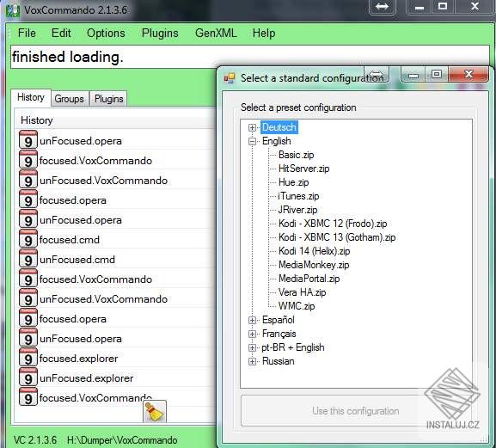The height and width of the screenshot is (448, 496).
Task: Switch to the Groups tab
Action: 70,99
